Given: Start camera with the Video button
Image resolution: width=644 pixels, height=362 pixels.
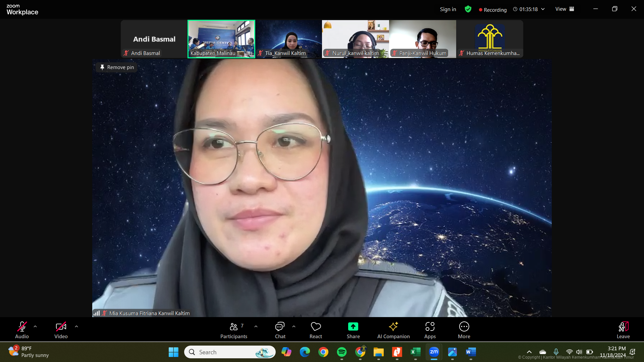Looking at the screenshot, I should click(61, 330).
